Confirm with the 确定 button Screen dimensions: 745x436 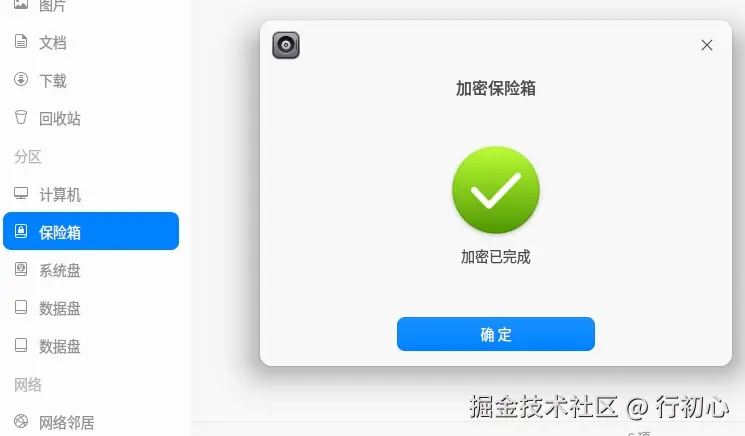coord(496,334)
